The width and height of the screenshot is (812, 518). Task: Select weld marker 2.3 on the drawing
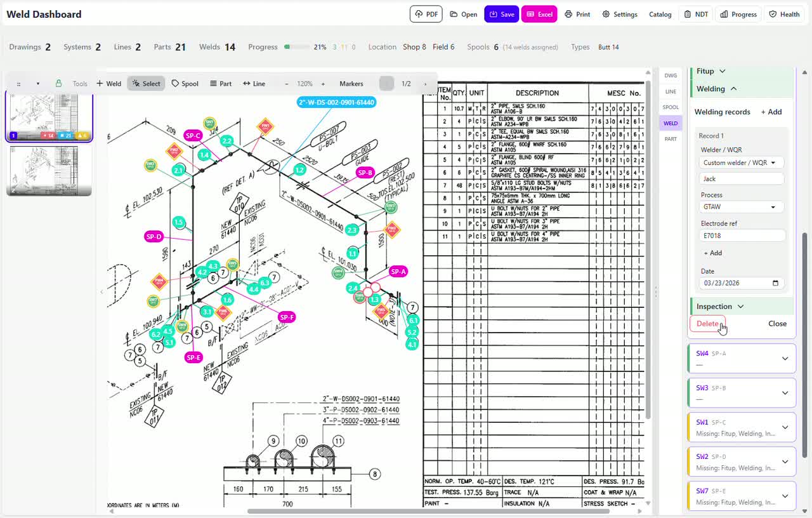point(352,230)
